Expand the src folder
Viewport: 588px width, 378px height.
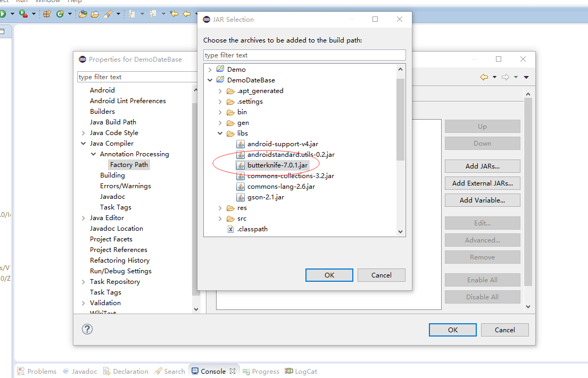(220, 219)
